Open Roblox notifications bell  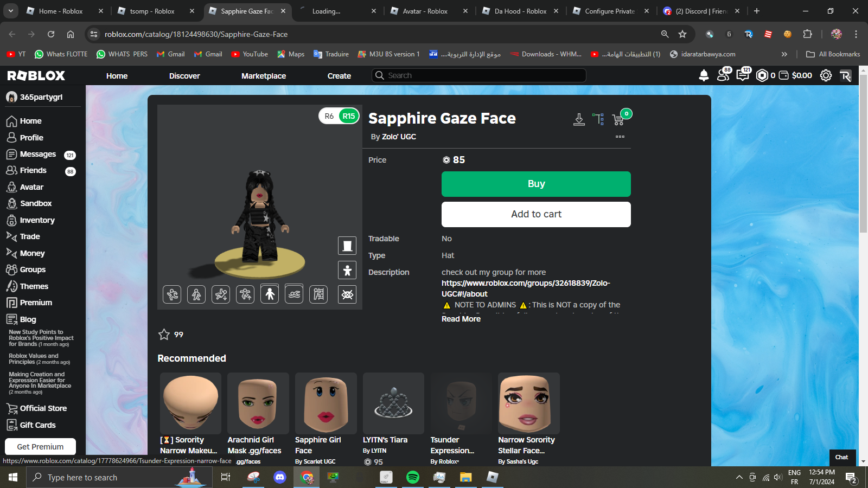[x=704, y=75]
